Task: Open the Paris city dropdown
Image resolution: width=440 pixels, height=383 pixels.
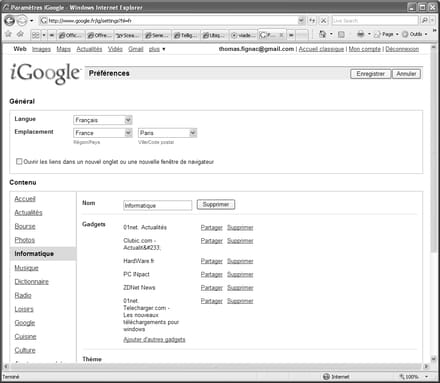Action: (167, 133)
